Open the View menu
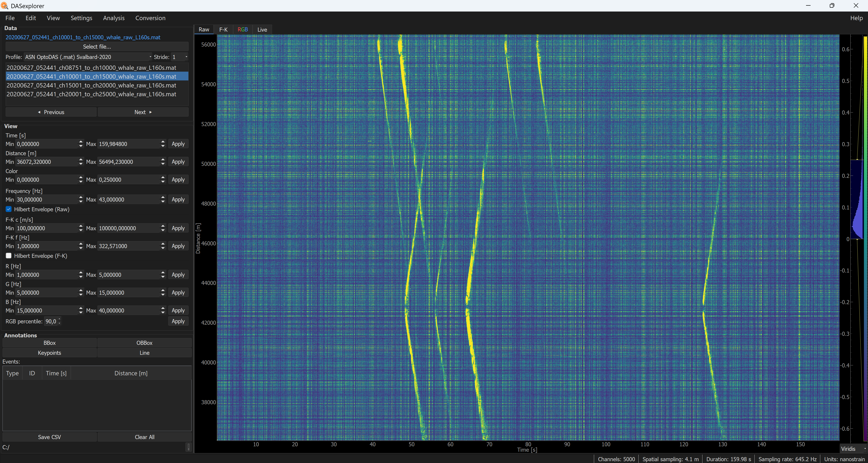The width and height of the screenshot is (868, 463). 53,18
